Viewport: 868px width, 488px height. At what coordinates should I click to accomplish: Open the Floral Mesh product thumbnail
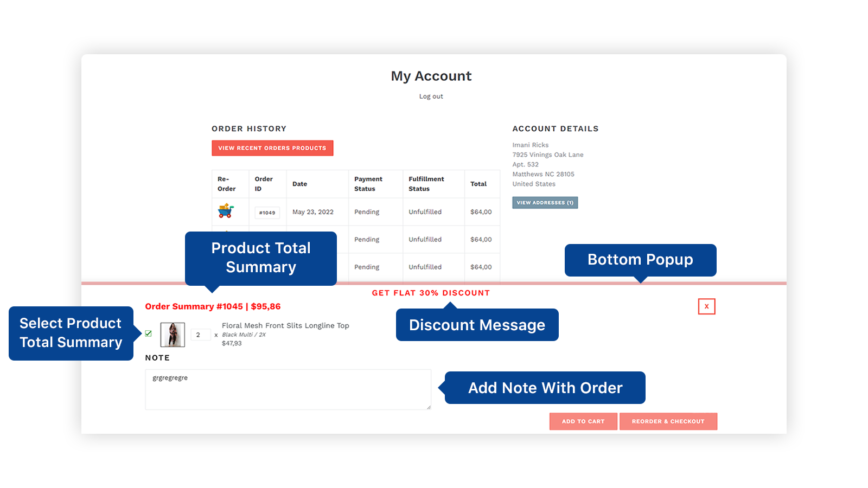(x=173, y=335)
